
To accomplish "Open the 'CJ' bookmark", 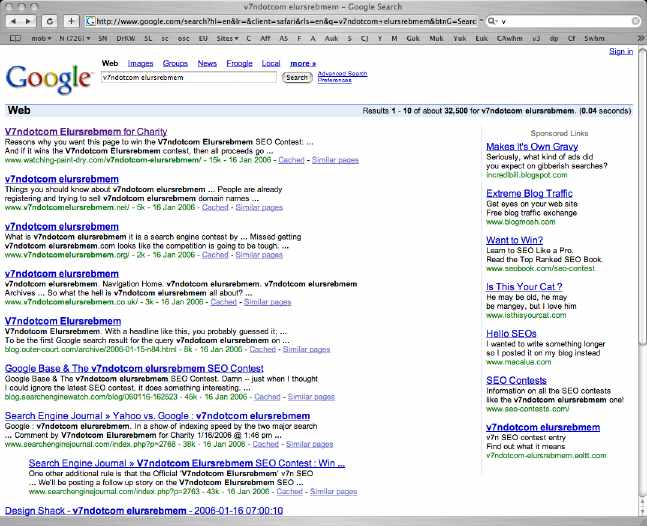I will (x=364, y=38).
